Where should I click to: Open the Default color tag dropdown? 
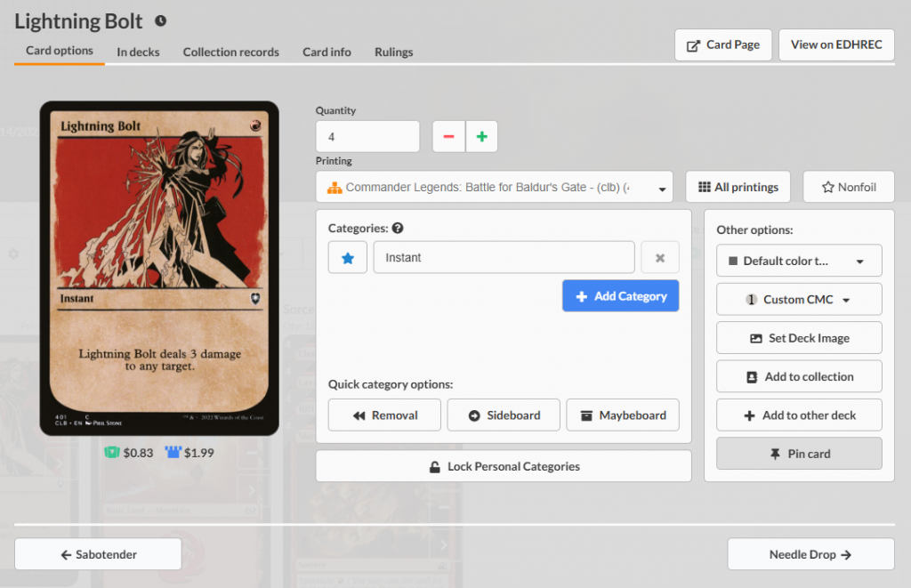798,260
